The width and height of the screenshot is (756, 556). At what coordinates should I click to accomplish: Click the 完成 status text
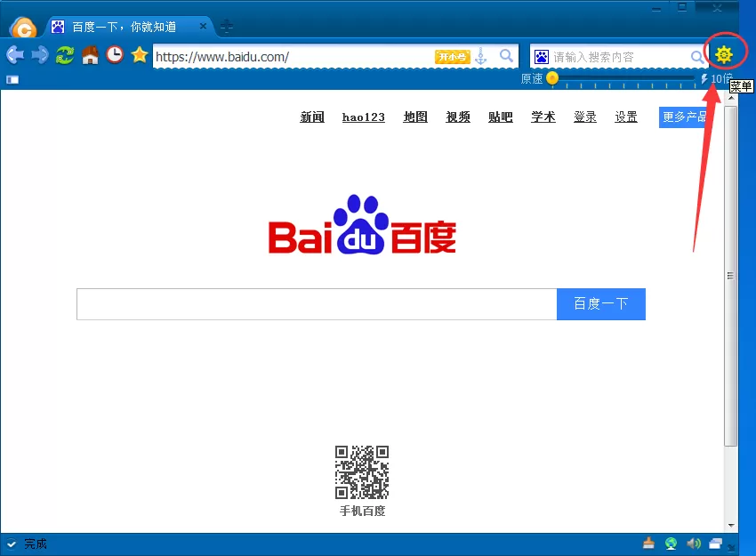(36, 544)
